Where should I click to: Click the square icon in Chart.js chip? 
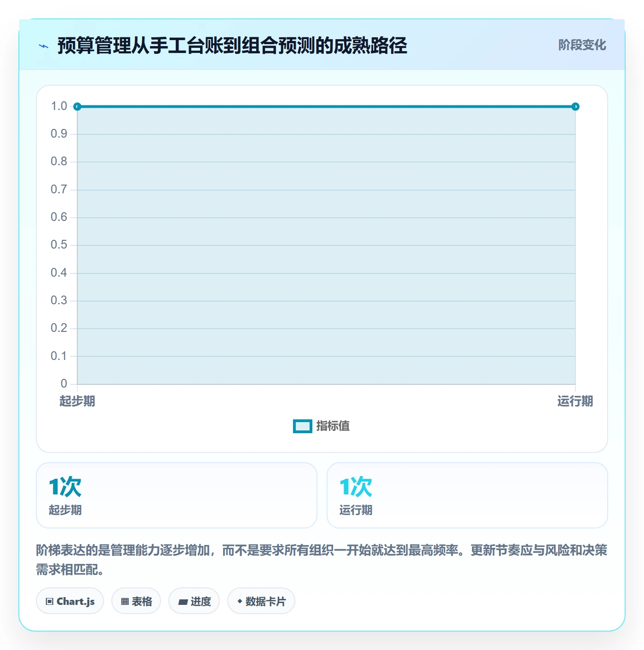click(x=50, y=602)
